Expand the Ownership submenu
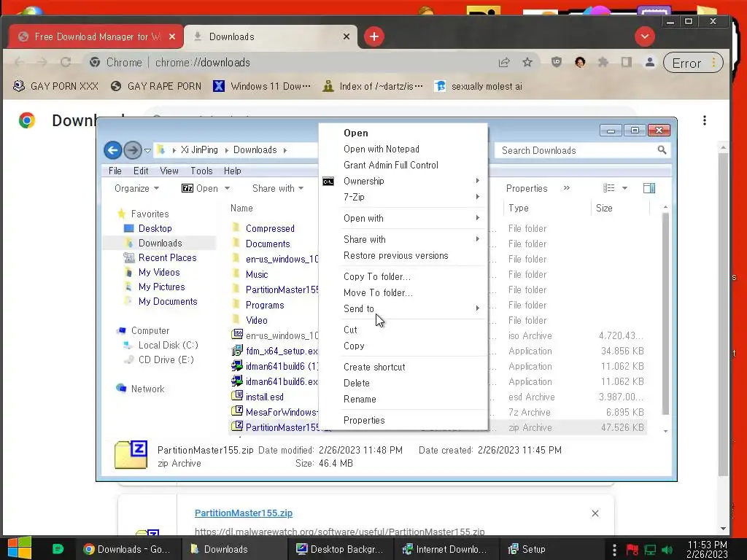Screen dimensions: 747x560 click(x=411, y=181)
